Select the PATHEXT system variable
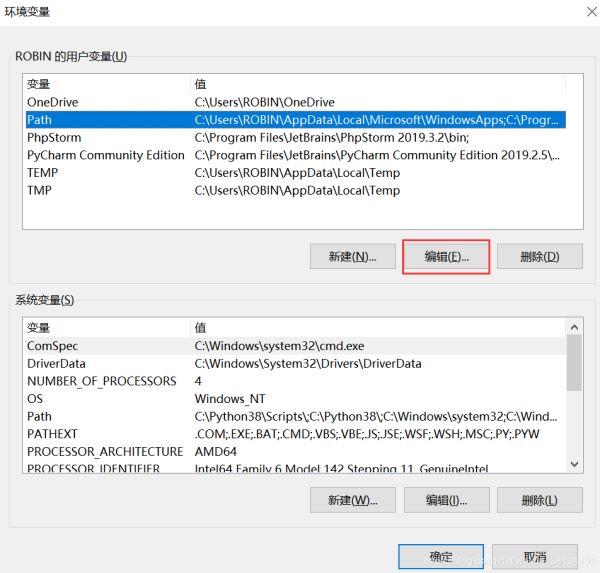Viewport: 600px width, 573px height. click(x=296, y=434)
